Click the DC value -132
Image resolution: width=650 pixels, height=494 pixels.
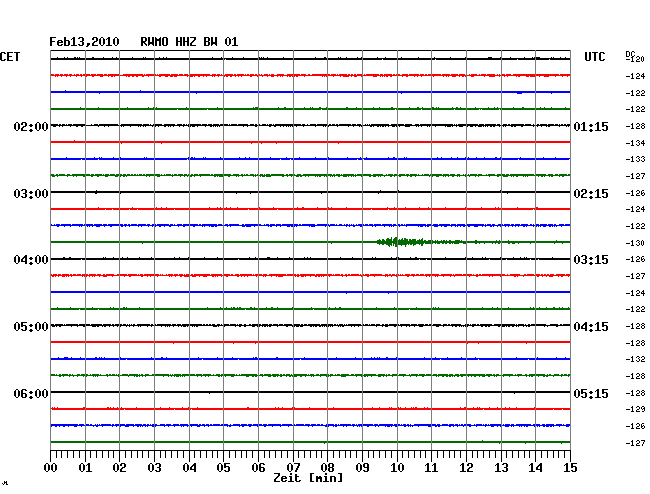pyautogui.click(x=635, y=359)
